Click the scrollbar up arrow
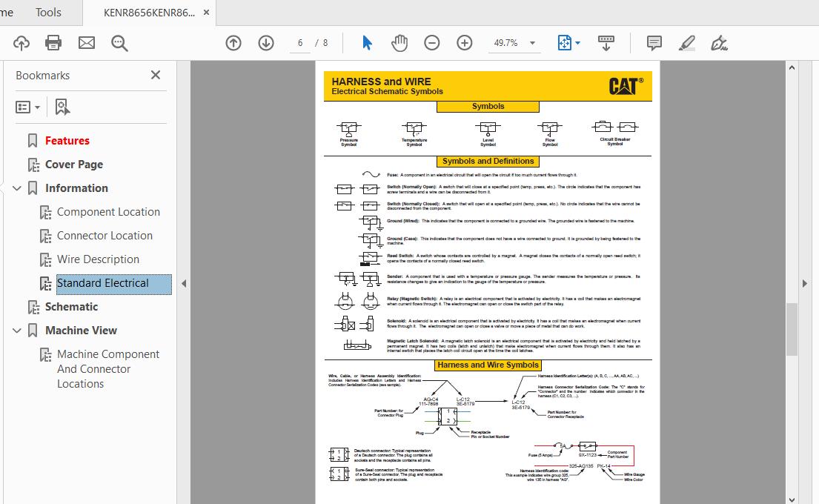 tap(792, 67)
